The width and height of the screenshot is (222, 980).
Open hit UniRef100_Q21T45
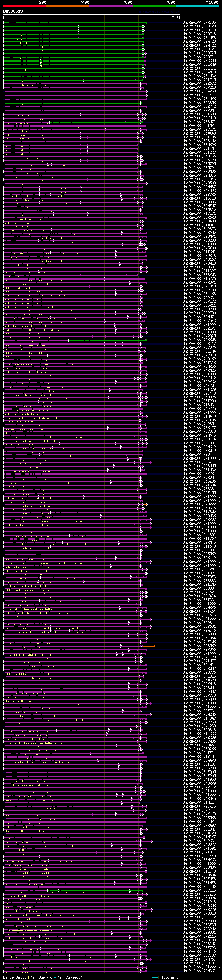[199, 80]
